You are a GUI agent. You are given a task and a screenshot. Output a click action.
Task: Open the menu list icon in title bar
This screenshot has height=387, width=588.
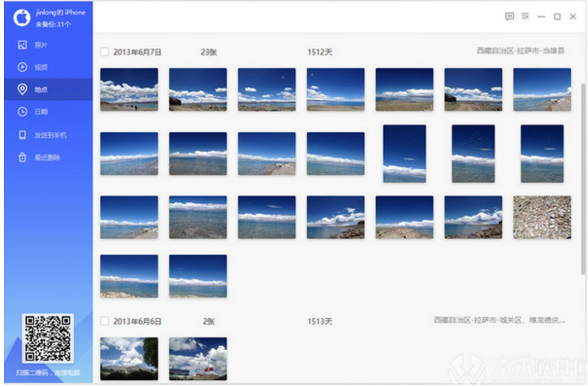pyautogui.click(x=525, y=16)
